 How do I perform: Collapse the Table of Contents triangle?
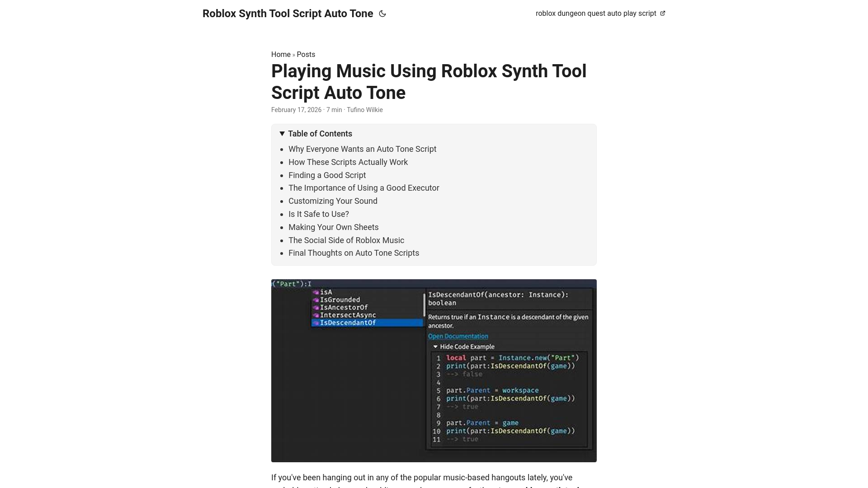[282, 134]
